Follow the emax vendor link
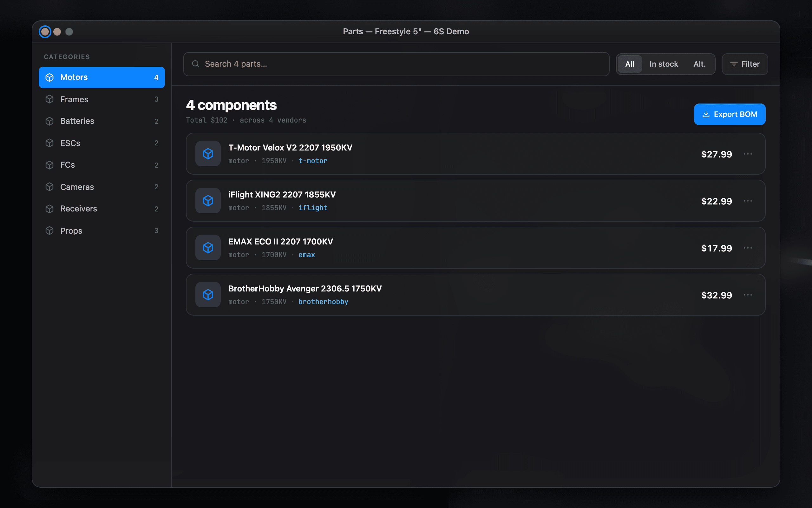This screenshot has width=812, height=508. [x=307, y=255]
